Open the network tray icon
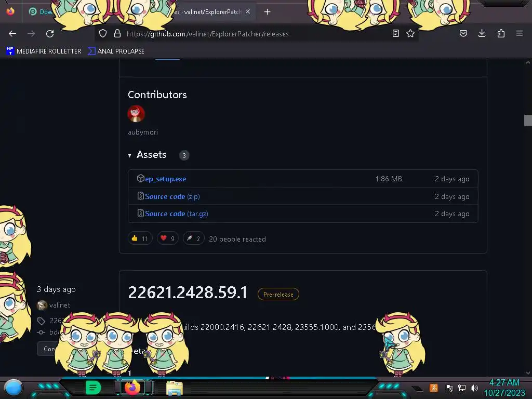Screen dimensions: 532x399 (x=461, y=388)
